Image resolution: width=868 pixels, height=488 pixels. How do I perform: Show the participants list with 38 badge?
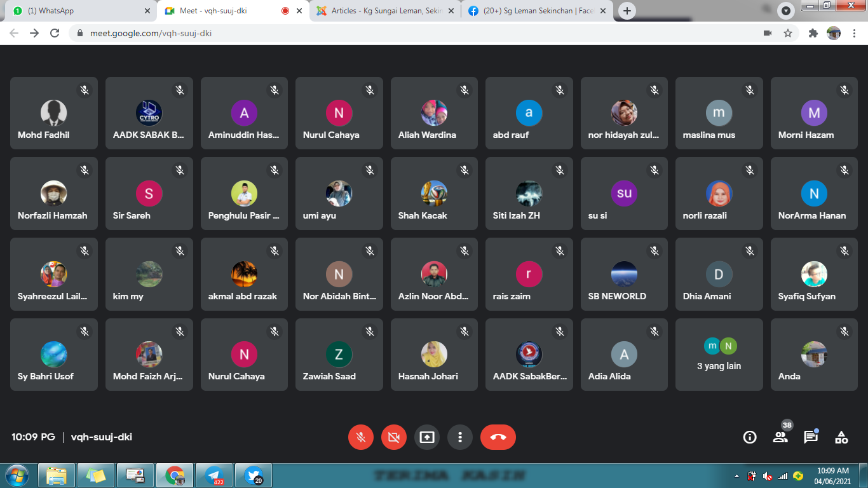click(780, 437)
